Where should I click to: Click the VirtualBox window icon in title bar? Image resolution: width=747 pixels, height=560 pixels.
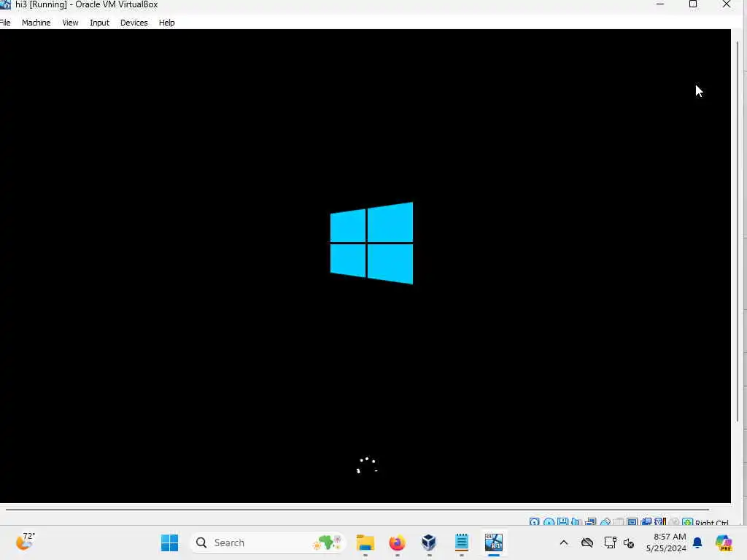click(x=5, y=4)
